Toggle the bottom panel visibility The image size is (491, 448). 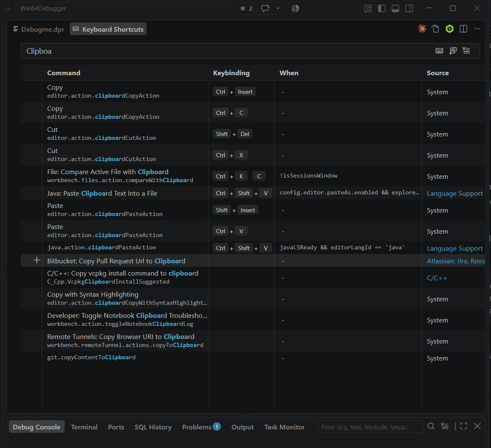point(396,8)
